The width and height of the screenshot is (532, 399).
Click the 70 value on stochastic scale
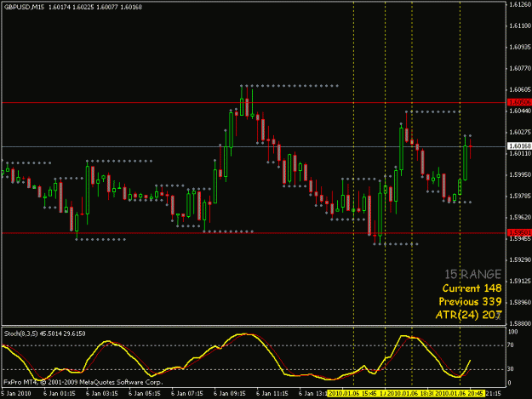click(x=512, y=345)
